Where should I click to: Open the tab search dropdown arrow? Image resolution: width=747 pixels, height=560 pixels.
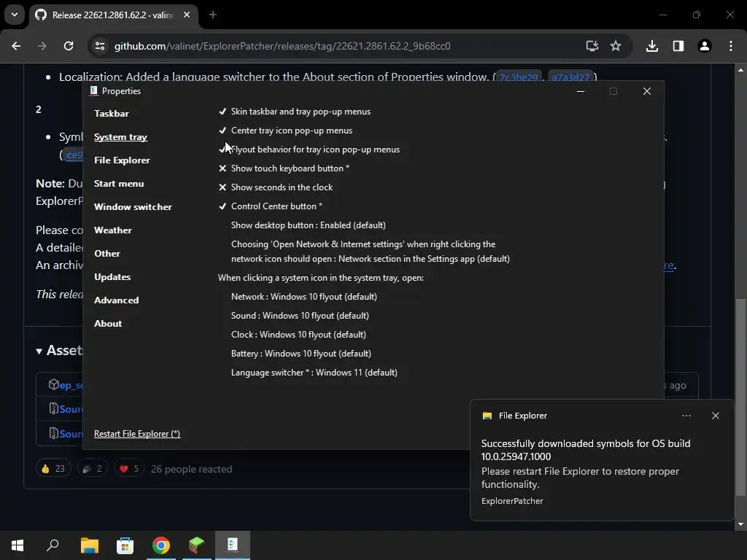pyautogui.click(x=15, y=15)
